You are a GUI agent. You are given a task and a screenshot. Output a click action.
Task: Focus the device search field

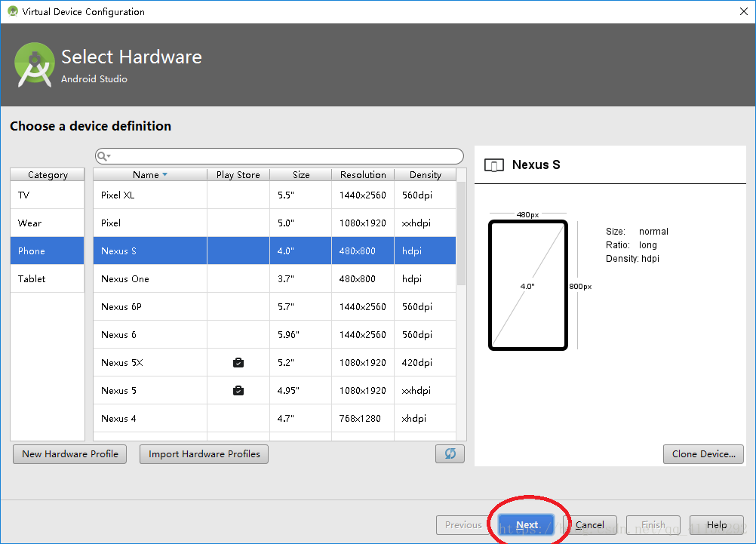[x=280, y=156]
